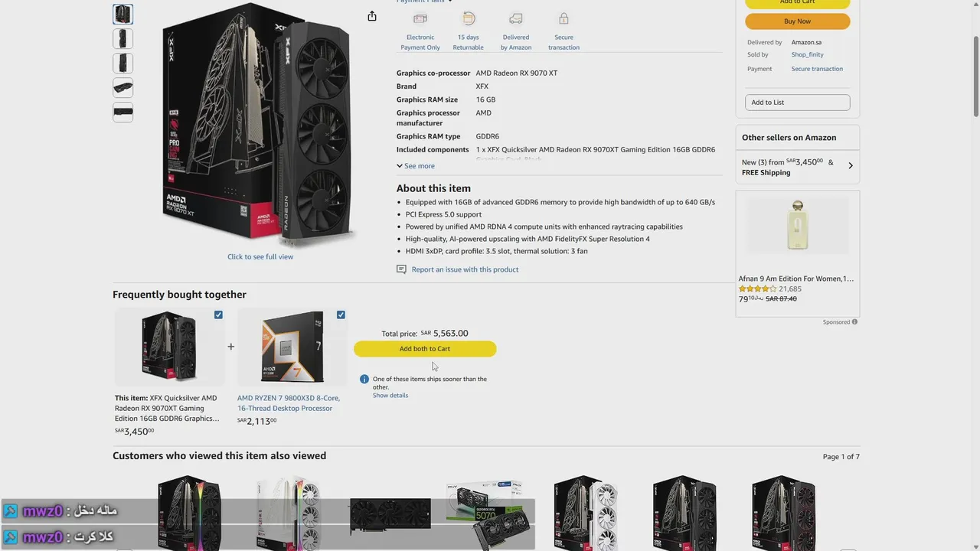Open the Add to List dropdown
980x551 pixels.
[797, 103]
